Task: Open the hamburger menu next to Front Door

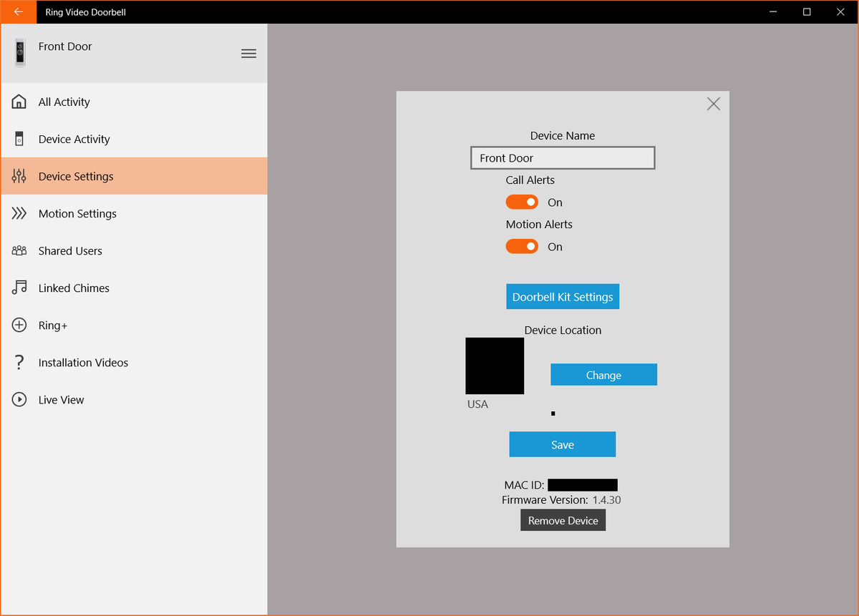Action: click(x=248, y=53)
